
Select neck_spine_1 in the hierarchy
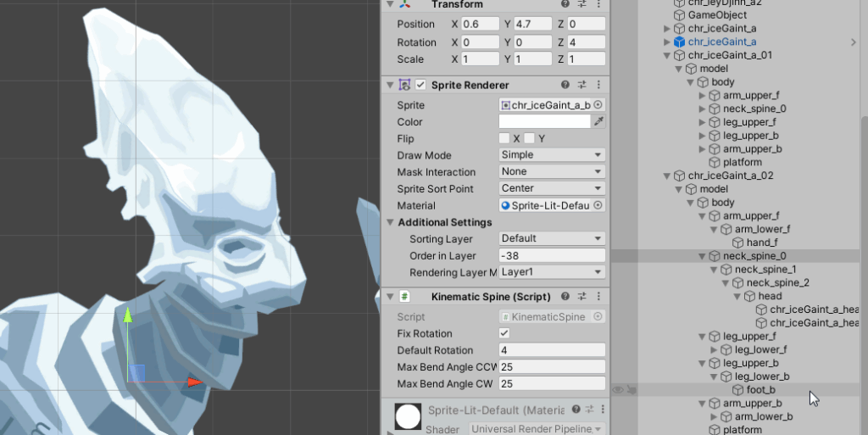coord(765,270)
